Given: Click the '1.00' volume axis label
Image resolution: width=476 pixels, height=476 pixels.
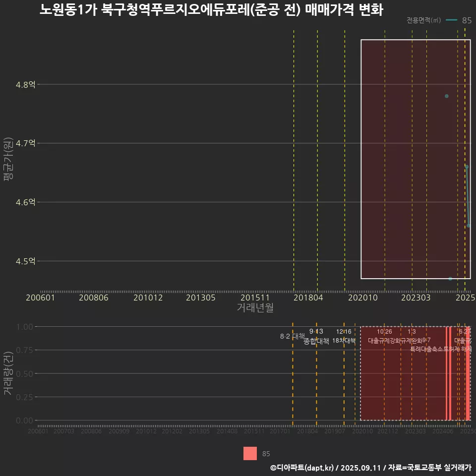Looking at the screenshot, I should click(x=25, y=327).
